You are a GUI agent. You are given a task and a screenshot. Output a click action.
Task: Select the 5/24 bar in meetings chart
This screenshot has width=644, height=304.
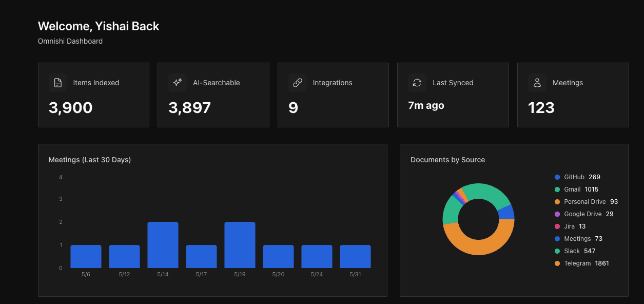tap(317, 256)
